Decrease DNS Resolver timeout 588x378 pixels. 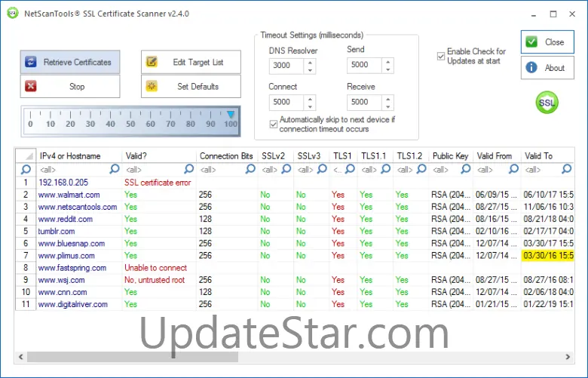coord(310,70)
